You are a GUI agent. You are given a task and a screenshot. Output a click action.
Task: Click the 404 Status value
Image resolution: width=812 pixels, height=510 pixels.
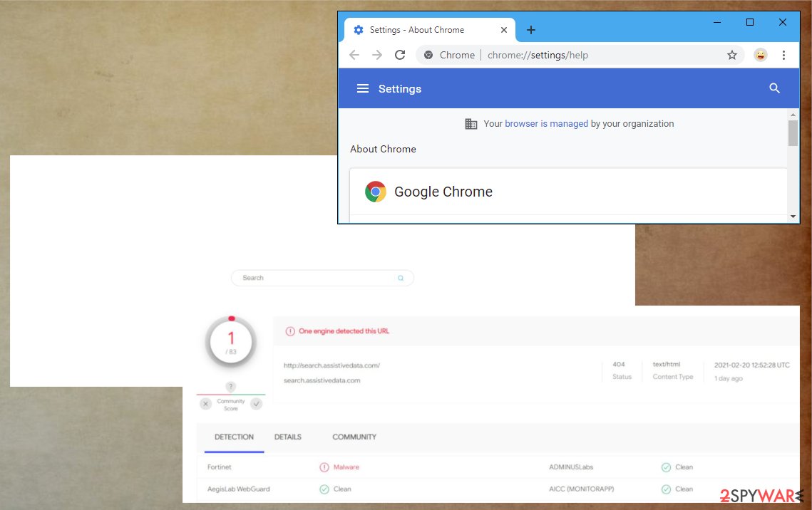(x=618, y=364)
